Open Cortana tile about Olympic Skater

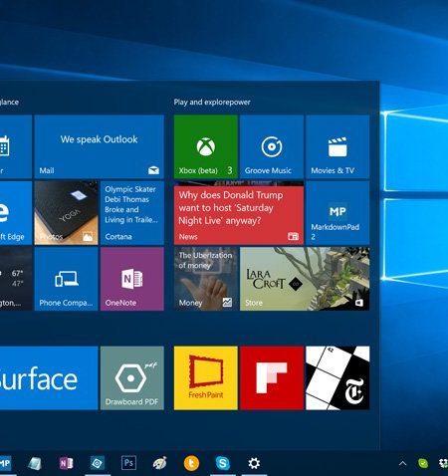point(132,213)
